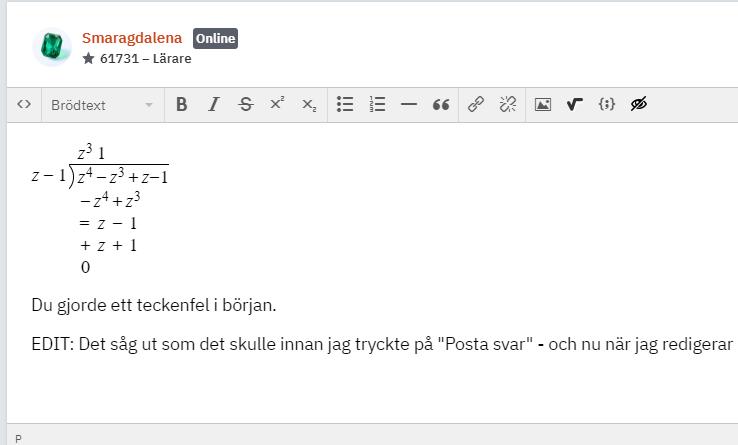The image size is (738, 445).
Task: Click the emerald profile avatar
Action: click(51, 47)
